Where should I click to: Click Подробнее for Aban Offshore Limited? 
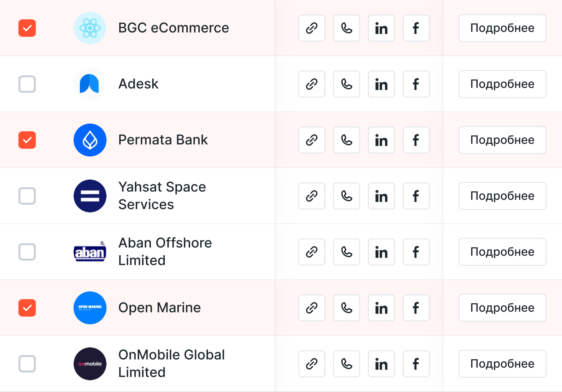502,252
